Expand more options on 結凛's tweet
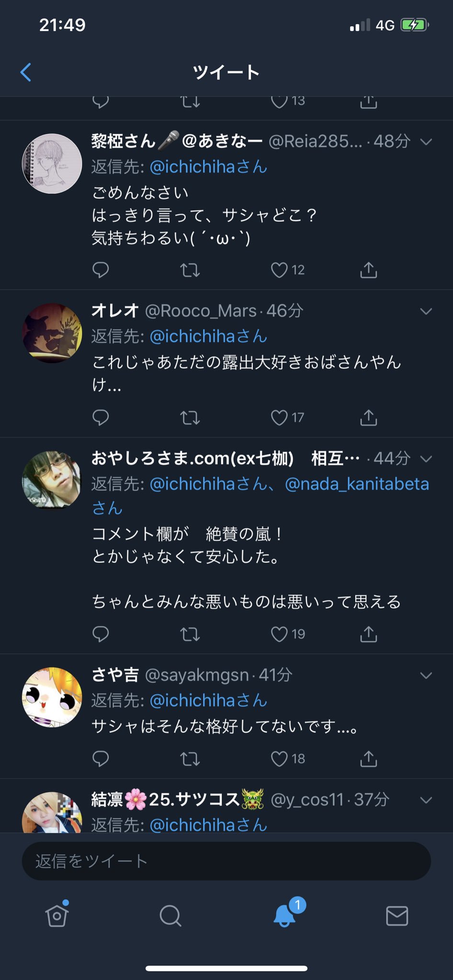 tap(425, 799)
